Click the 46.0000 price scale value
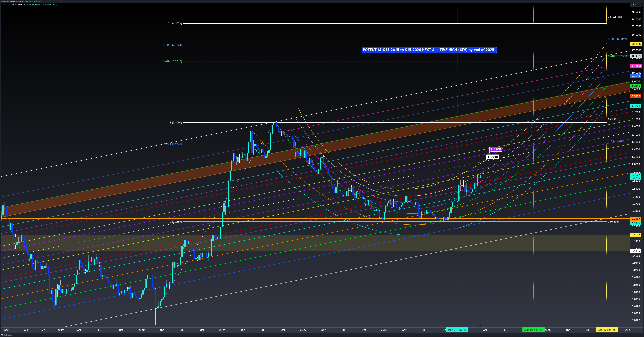The image size is (644, 337). [636, 12]
